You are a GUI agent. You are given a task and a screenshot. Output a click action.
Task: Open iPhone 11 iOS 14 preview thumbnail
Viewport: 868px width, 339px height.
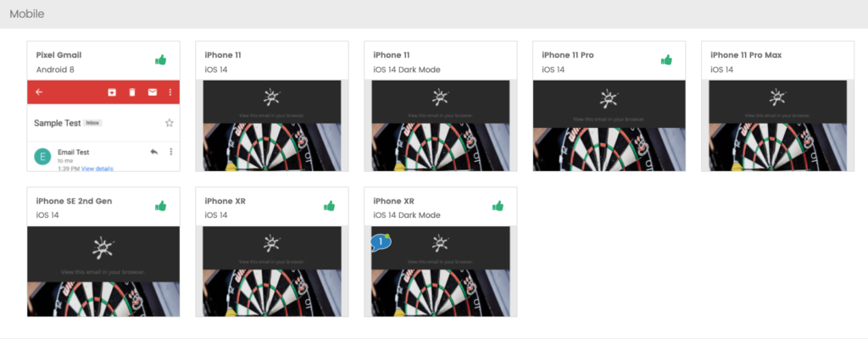272,125
